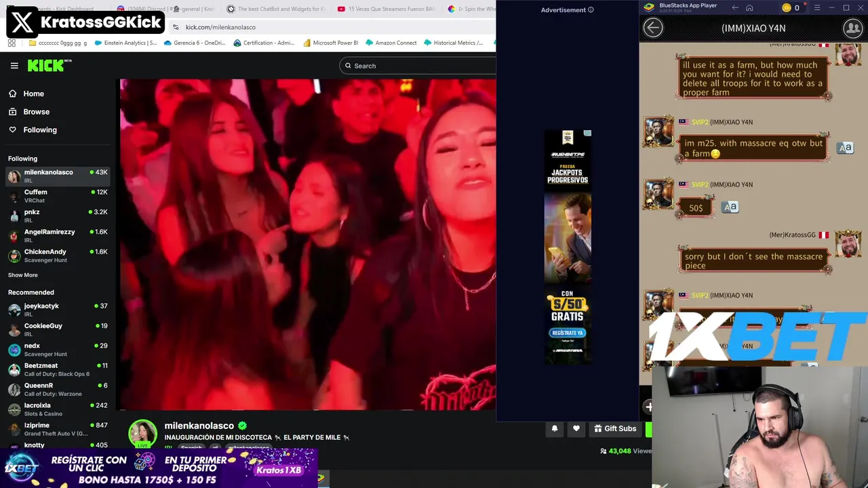This screenshot has height=488, width=868.
Task: Translate the 'im m25. with massacre' message
Action: click(845, 148)
